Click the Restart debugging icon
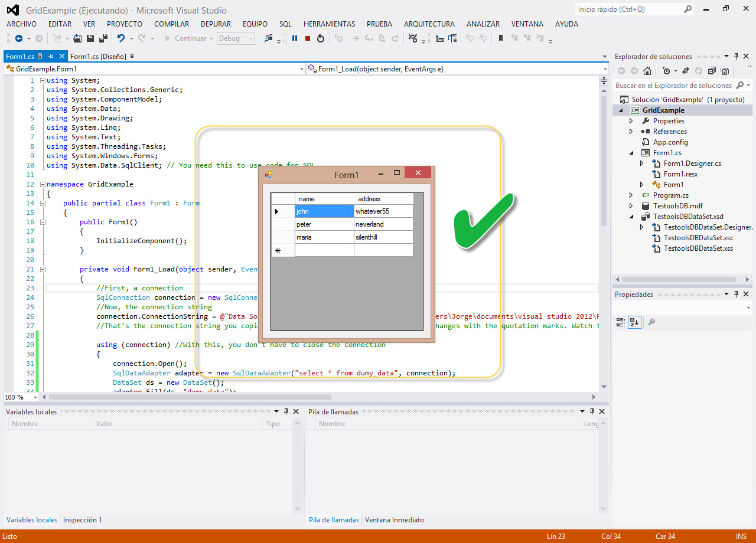The height and width of the screenshot is (543, 756). click(x=321, y=38)
